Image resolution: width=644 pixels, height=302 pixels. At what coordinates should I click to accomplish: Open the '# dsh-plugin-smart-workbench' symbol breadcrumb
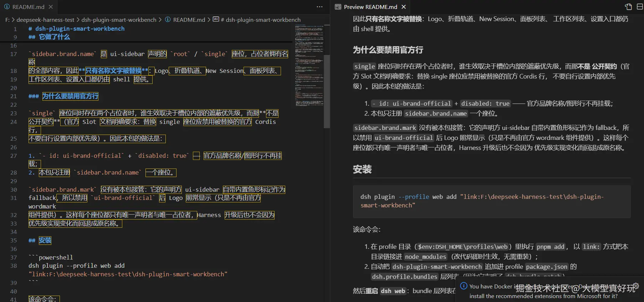pyautogui.click(x=260, y=20)
